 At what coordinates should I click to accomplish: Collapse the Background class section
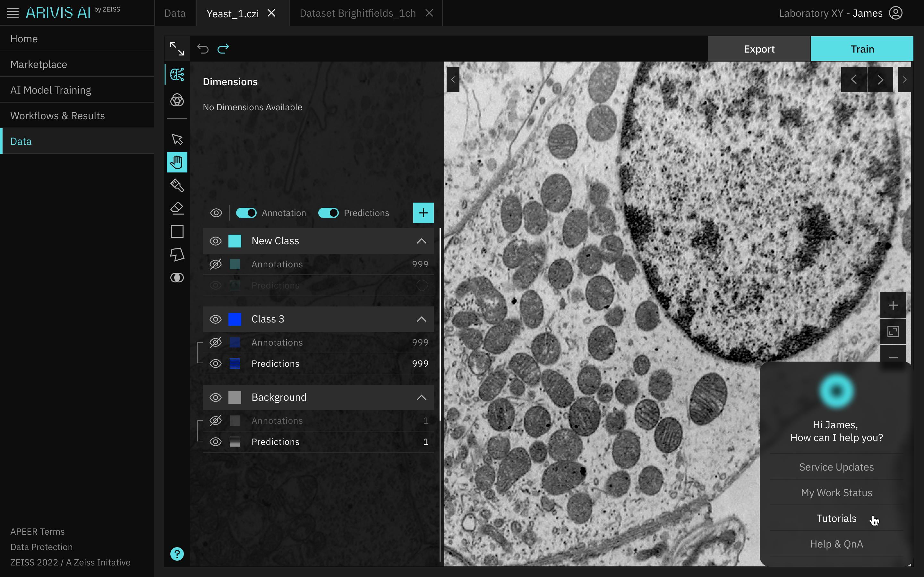pos(421,397)
